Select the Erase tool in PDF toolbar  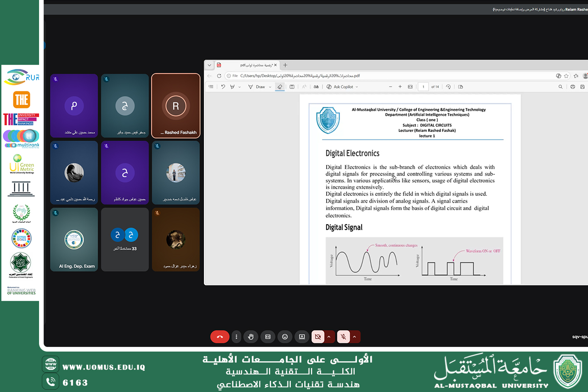coord(279,86)
